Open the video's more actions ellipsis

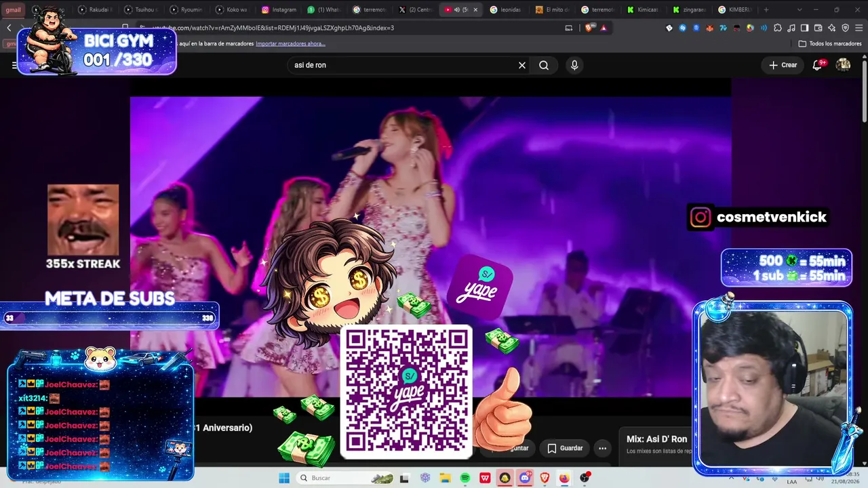(602, 448)
